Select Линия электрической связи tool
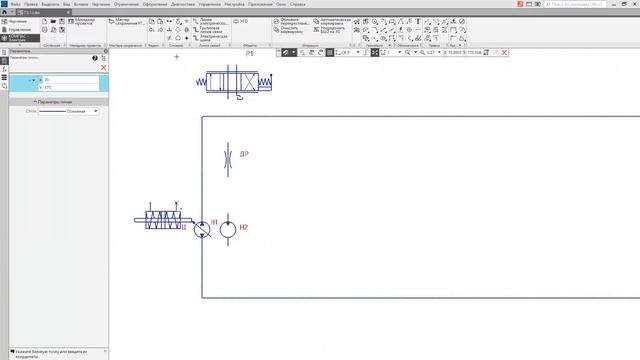Image resolution: width=640 pixels, height=360 pixels. tap(210, 21)
